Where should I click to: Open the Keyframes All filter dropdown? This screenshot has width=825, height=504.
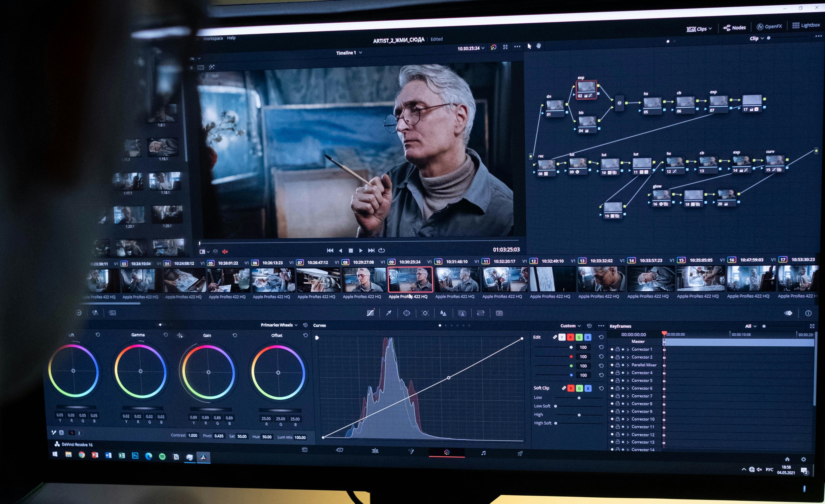(x=751, y=326)
